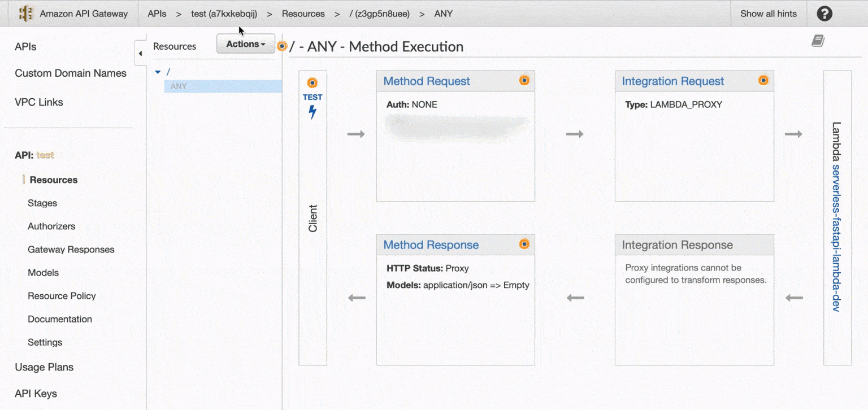Open Stages section
Screen dimensions: 868x410
pyautogui.click(x=42, y=203)
